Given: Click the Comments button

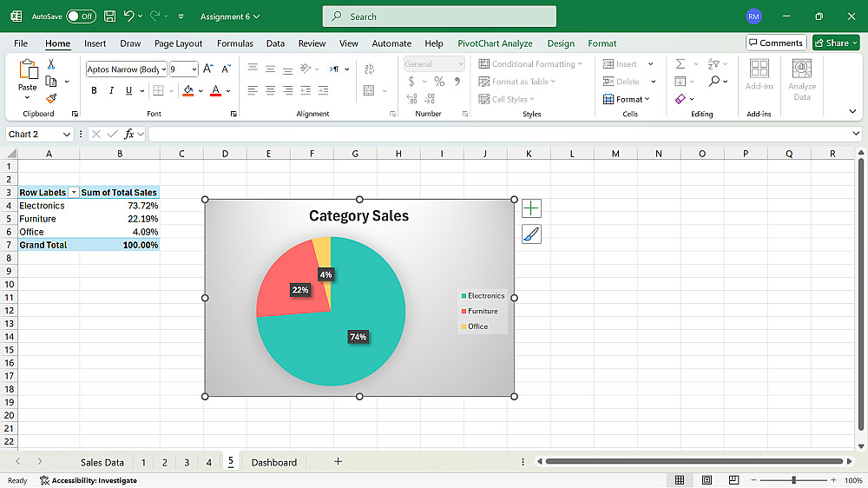Looking at the screenshot, I should pos(775,43).
